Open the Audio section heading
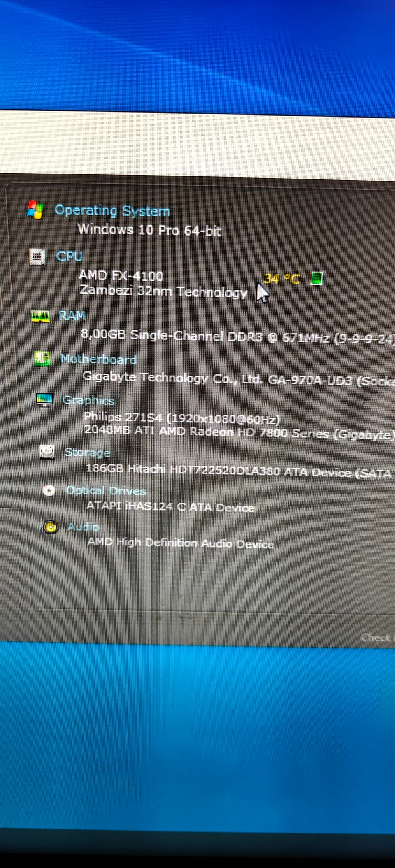395x868 pixels. [x=83, y=527]
